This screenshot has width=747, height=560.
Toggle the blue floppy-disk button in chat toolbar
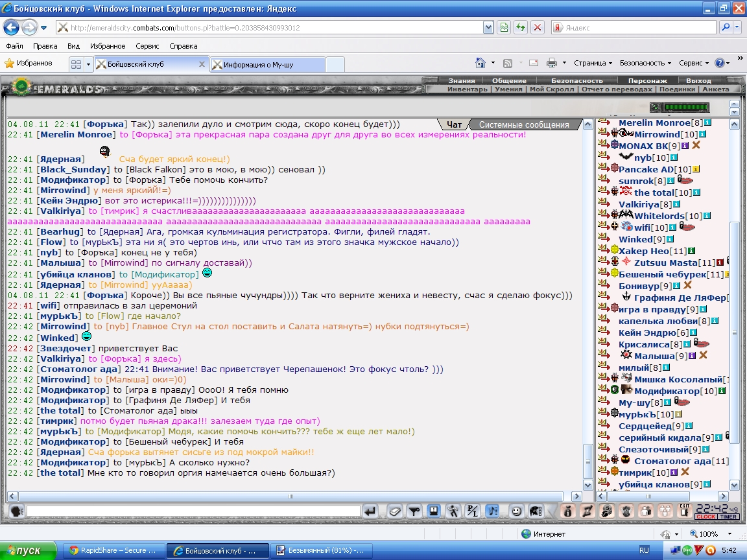434,511
